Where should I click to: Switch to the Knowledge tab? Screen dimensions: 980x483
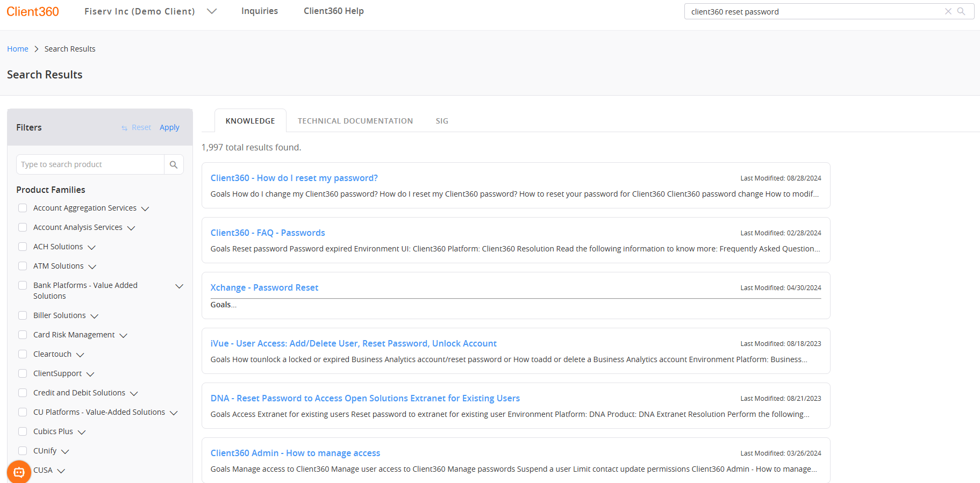point(251,121)
